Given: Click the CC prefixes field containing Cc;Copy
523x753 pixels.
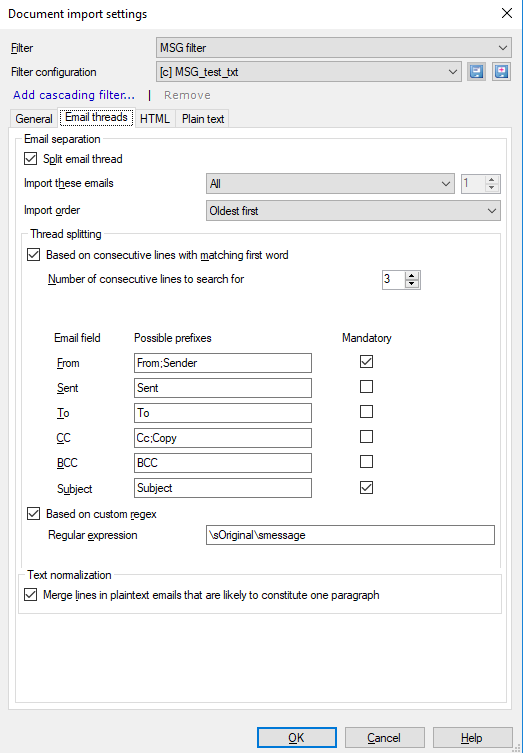Looking at the screenshot, I should 223,438.
